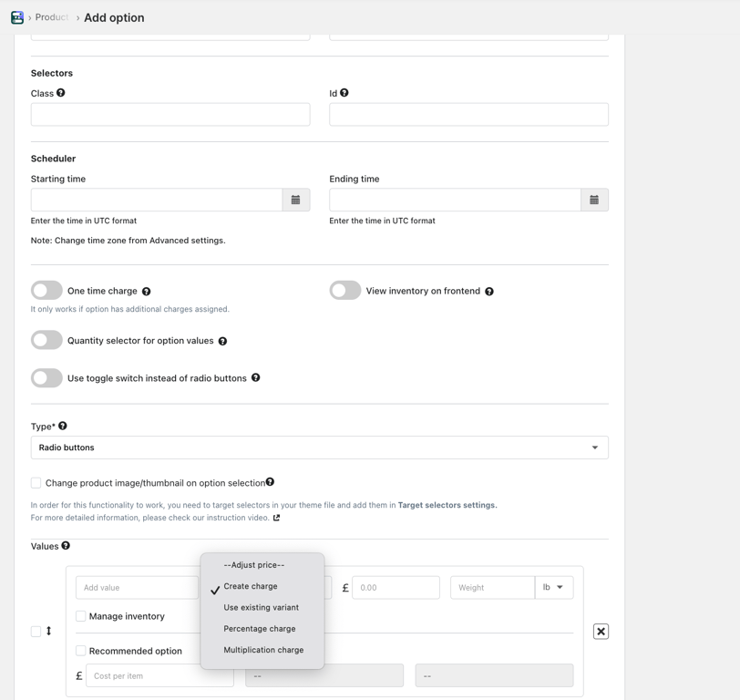Open the instruction video external link

click(276, 518)
